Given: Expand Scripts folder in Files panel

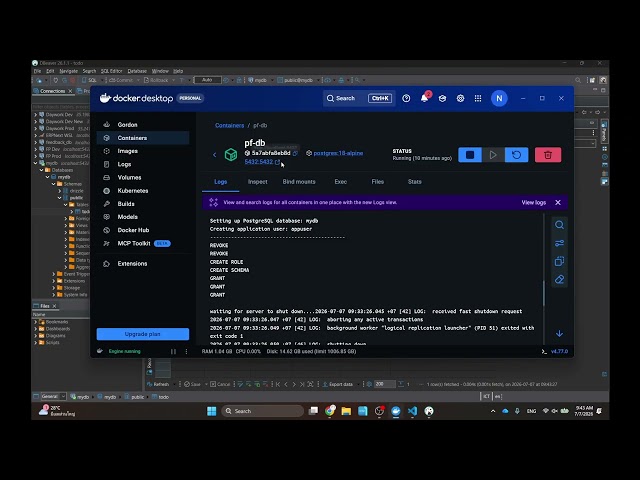Looking at the screenshot, I should (x=36, y=343).
